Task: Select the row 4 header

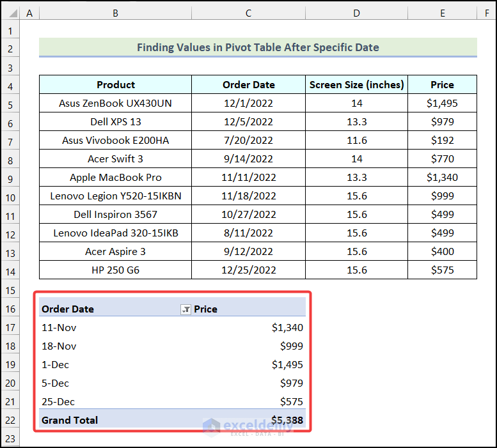Action: point(10,85)
